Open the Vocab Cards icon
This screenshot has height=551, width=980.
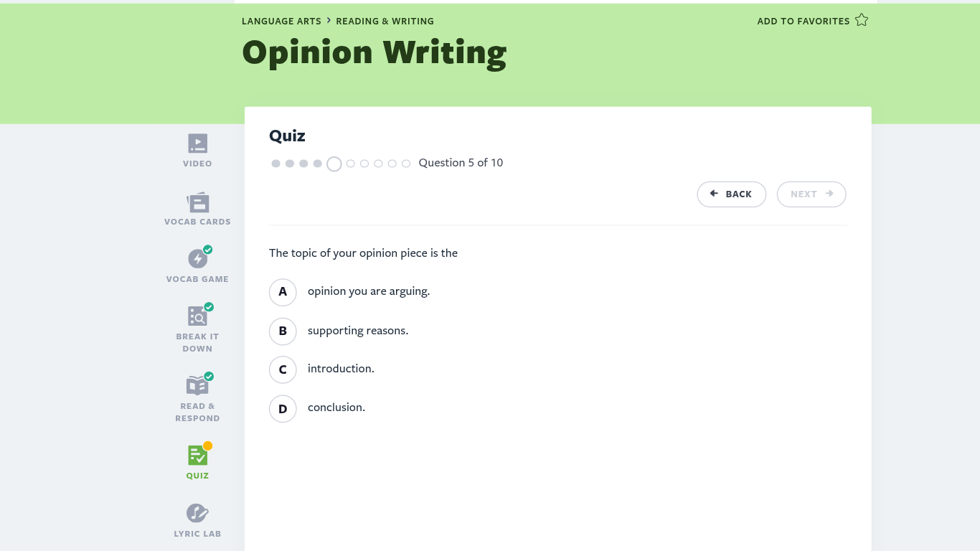point(197,202)
